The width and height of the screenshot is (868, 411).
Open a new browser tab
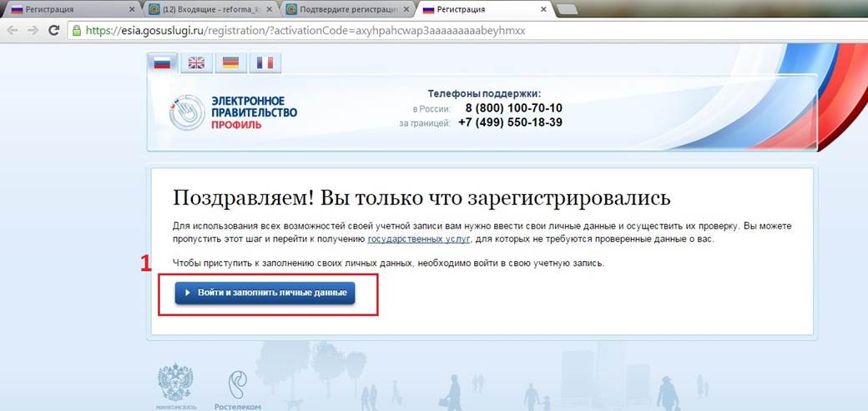click(x=566, y=9)
